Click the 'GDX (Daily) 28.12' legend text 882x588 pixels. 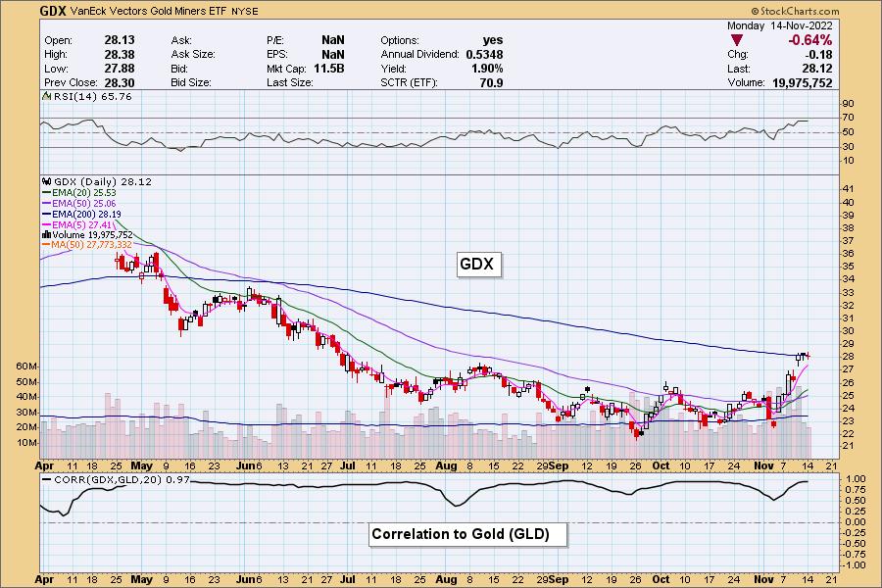click(102, 181)
